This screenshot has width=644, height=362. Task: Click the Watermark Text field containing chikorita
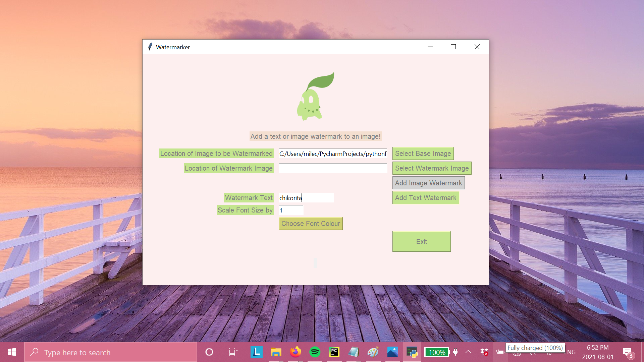coord(306,198)
